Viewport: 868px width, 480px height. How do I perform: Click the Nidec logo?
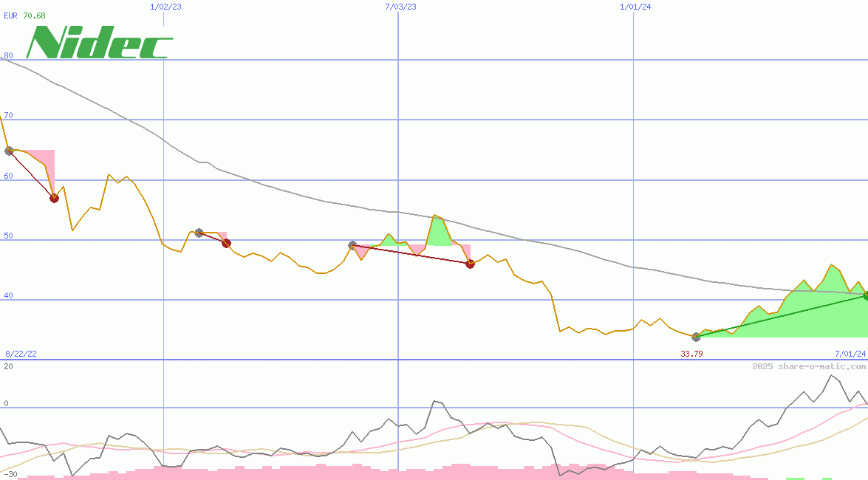tap(100, 42)
